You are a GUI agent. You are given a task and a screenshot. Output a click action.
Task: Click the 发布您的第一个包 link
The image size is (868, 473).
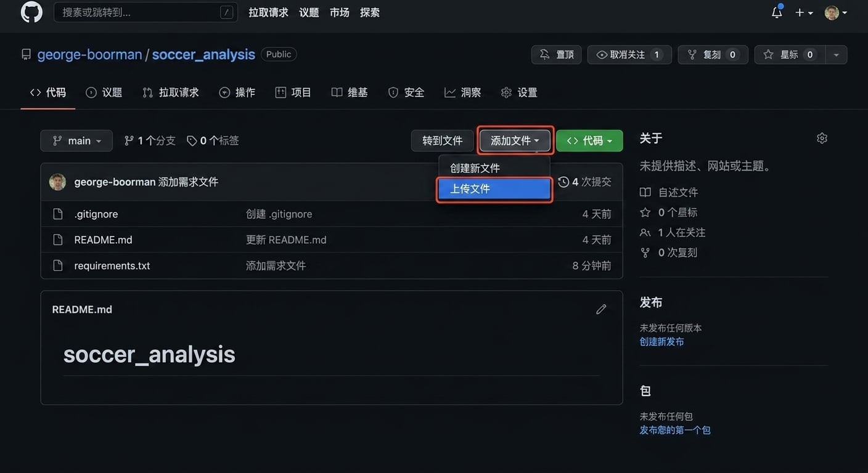tap(675, 430)
